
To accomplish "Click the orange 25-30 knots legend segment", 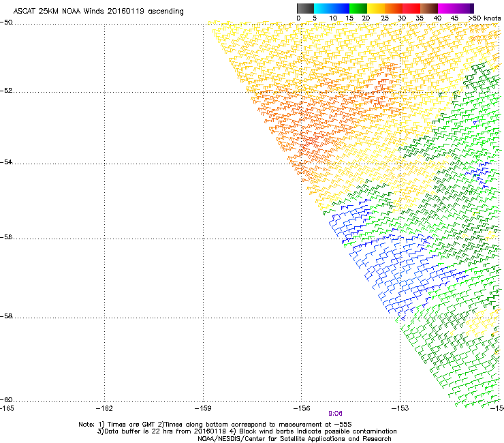I will [394, 8].
